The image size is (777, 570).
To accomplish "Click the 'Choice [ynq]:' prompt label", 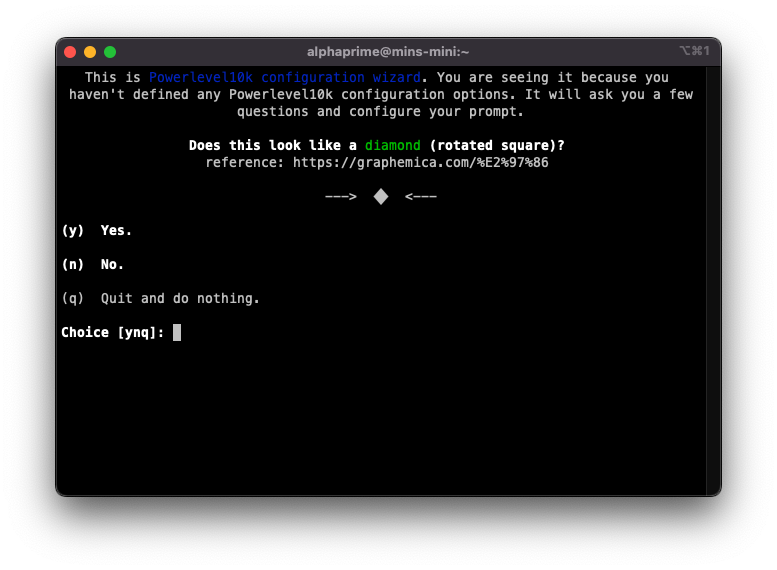I will pyautogui.click(x=112, y=333).
